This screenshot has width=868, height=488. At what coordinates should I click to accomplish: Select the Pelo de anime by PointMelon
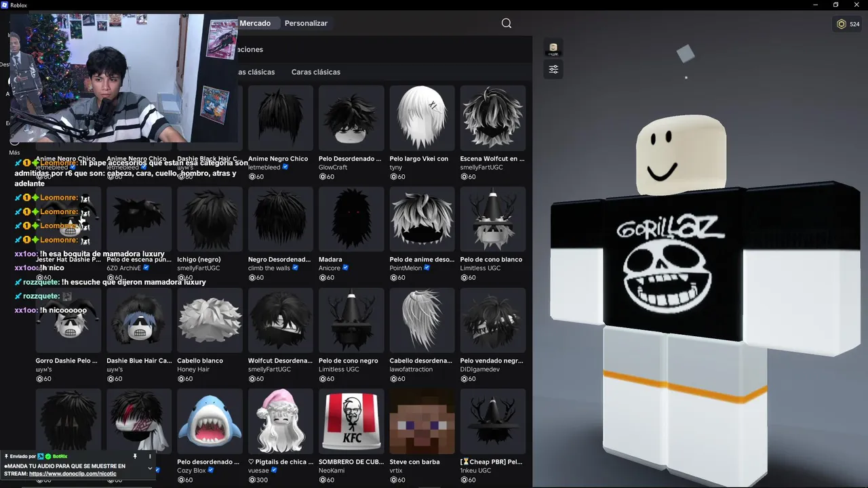422,219
